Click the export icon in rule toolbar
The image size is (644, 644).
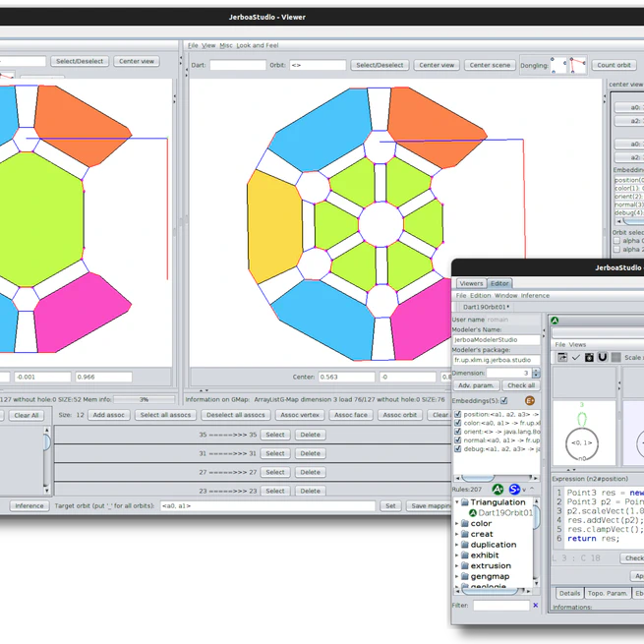click(562, 357)
